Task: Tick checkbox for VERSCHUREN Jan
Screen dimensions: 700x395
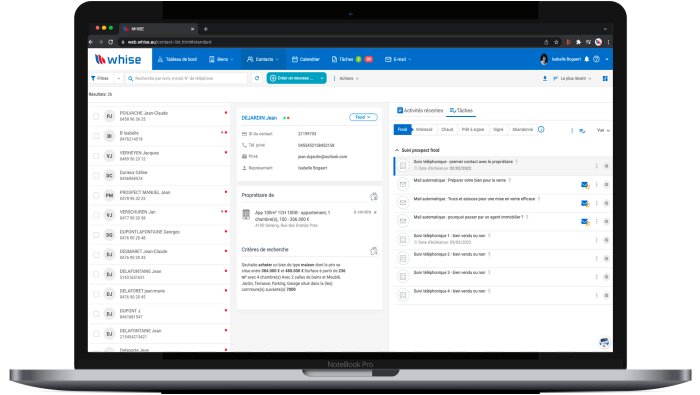Action: click(96, 215)
